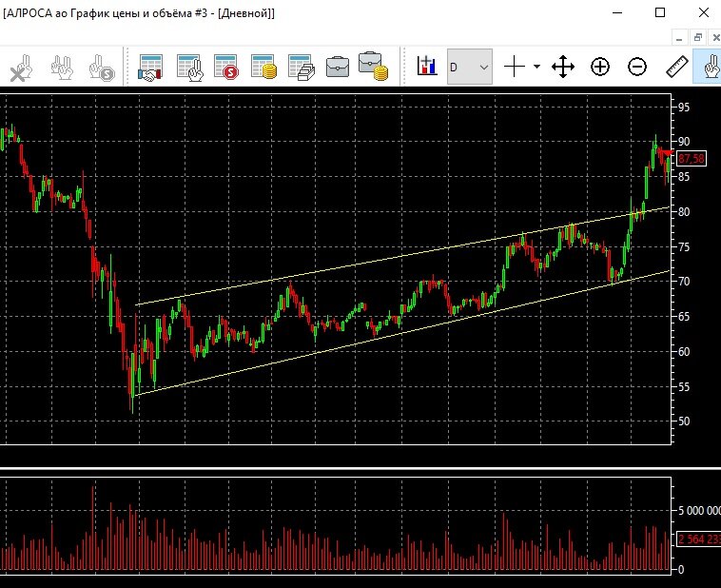Click the red price marker arrow

point(667,154)
